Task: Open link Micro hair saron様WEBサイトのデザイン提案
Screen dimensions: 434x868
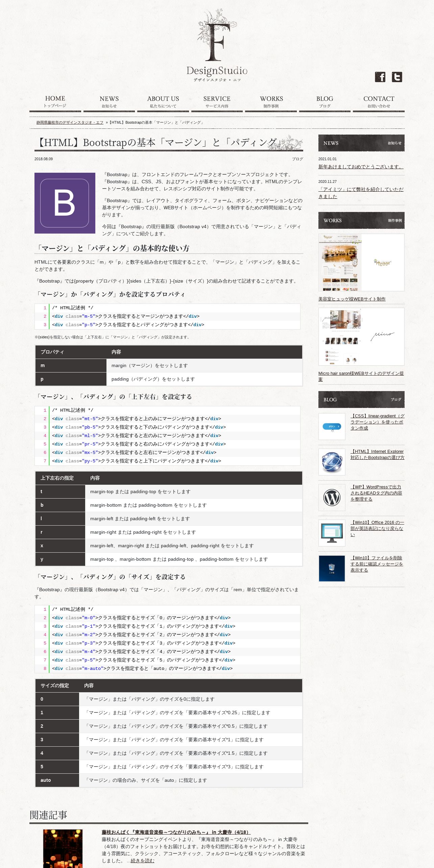Action: coord(361,376)
